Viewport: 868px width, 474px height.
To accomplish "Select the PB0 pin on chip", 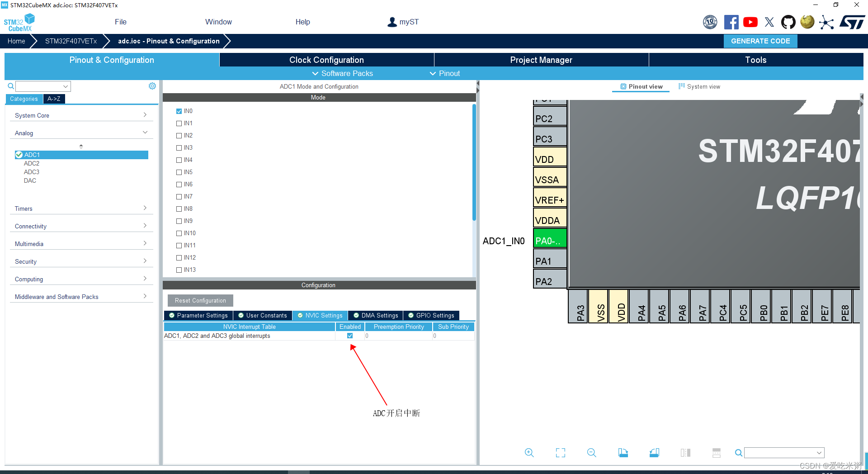I will click(x=761, y=306).
